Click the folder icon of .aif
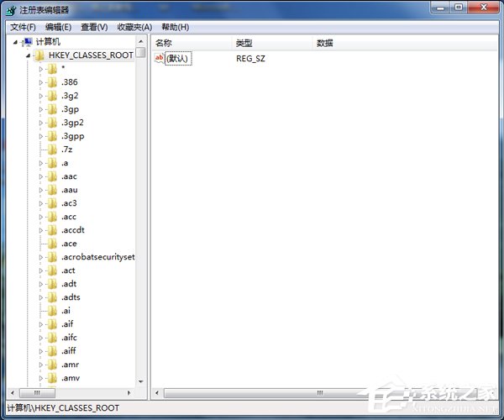This screenshot has width=504, height=420. pos(52,324)
